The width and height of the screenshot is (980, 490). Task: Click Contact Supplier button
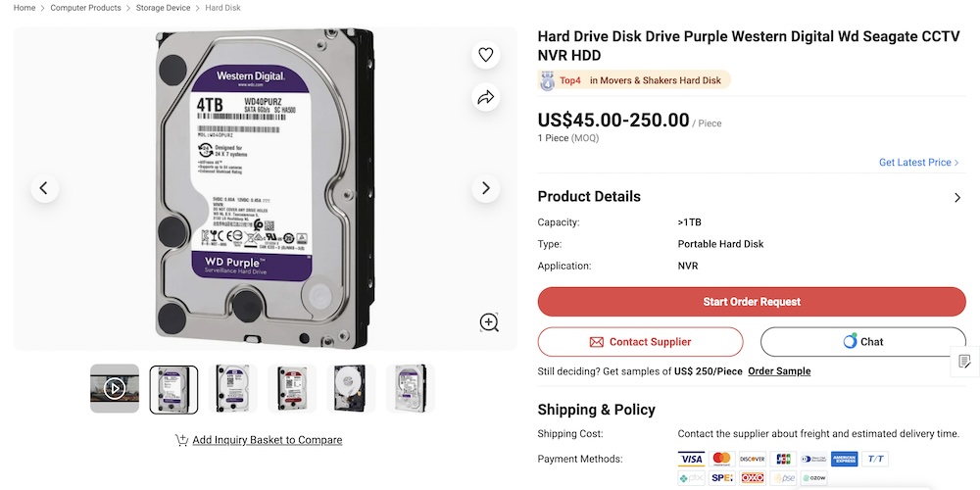[x=640, y=342]
